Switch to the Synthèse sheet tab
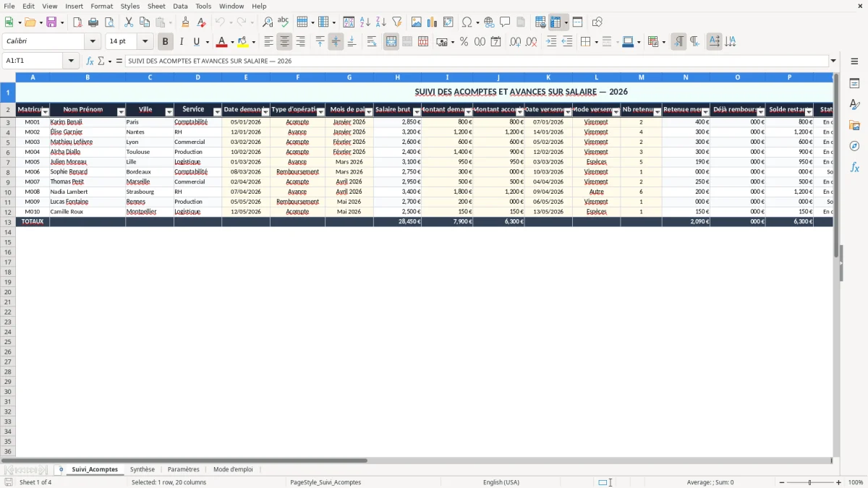The height and width of the screenshot is (488, 868). (142, 470)
